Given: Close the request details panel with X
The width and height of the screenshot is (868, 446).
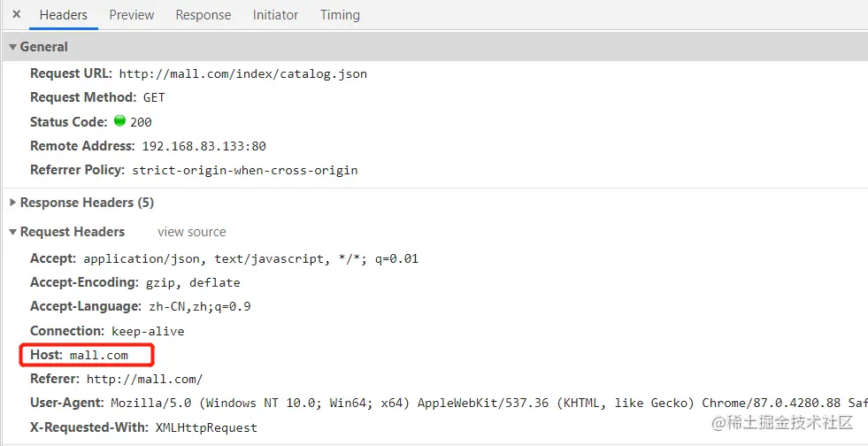Looking at the screenshot, I should (x=17, y=14).
